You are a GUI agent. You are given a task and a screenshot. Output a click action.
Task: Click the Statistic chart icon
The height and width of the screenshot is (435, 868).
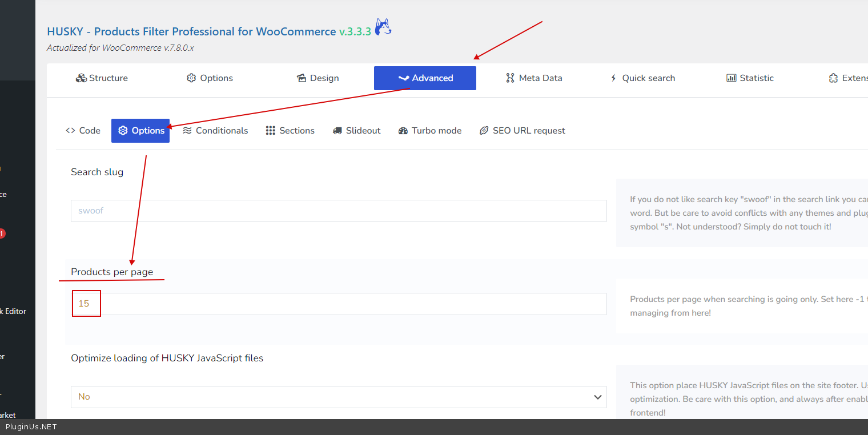pyautogui.click(x=731, y=78)
